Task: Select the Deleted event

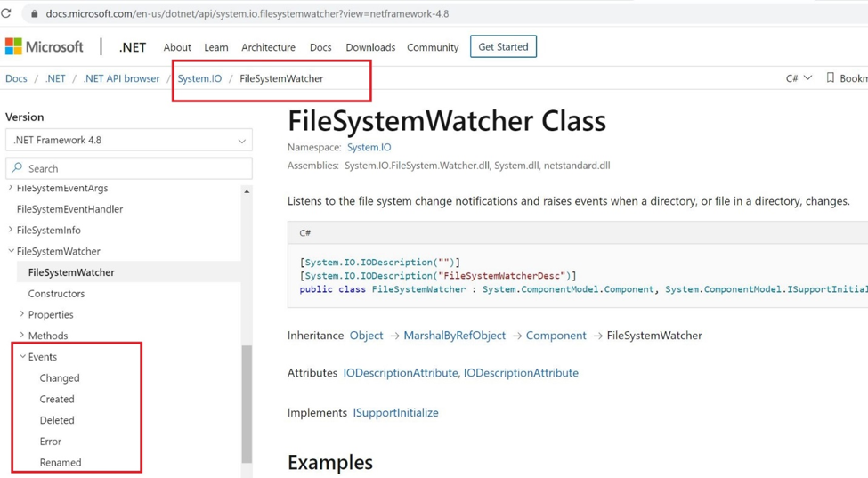Action: 57,420
